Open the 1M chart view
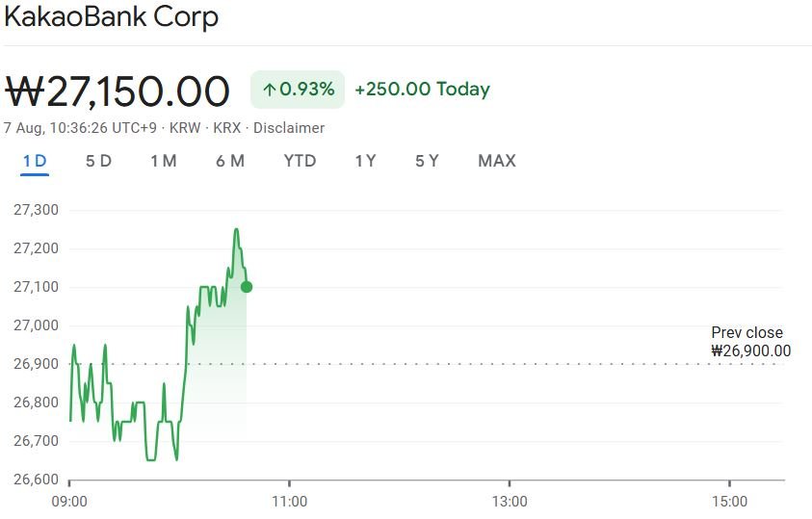The width and height of the screenshot is (812, 519). (x=163, y=161)
